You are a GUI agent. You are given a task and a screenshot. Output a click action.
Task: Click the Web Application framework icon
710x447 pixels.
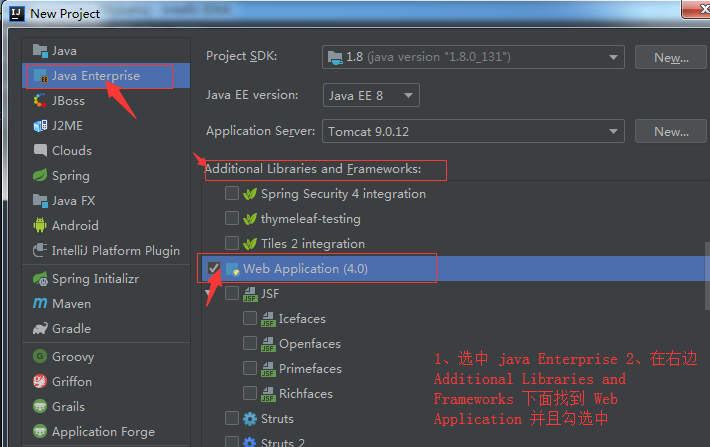[x=232, y=269]
